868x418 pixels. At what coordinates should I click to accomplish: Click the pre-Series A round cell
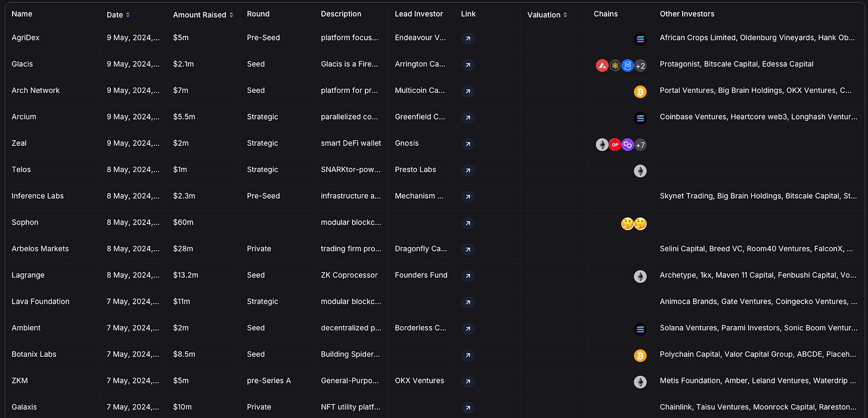(269, 380)
